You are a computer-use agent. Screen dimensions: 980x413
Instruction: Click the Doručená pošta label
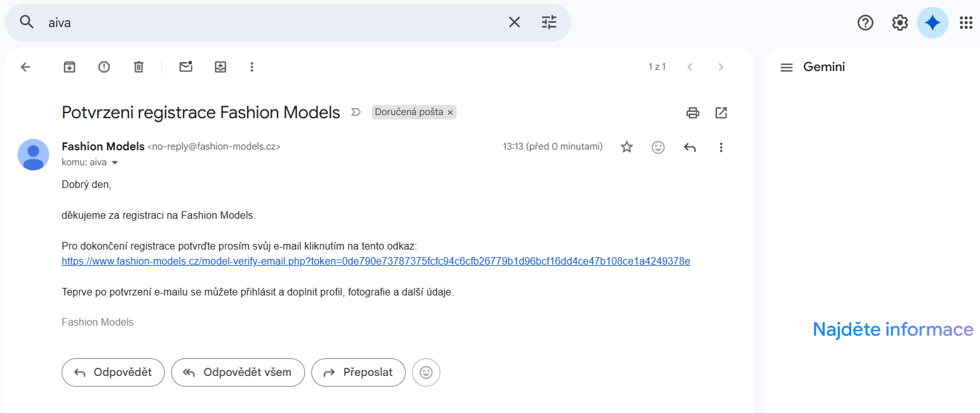point(409,113)
